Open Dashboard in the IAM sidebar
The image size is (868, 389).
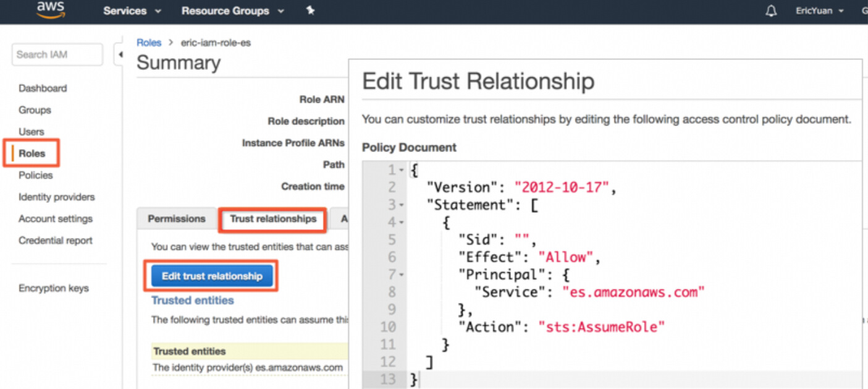pos(43,88)
